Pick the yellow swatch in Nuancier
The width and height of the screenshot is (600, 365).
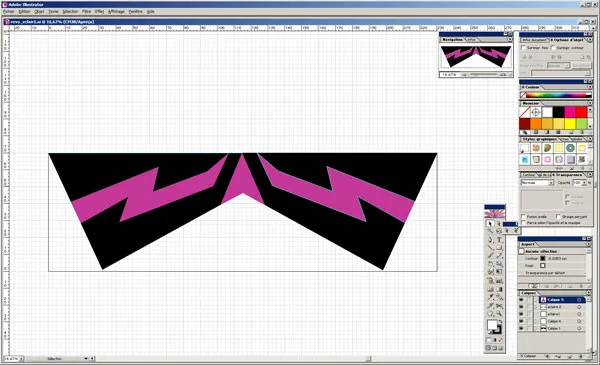click(x=570, y=124)
